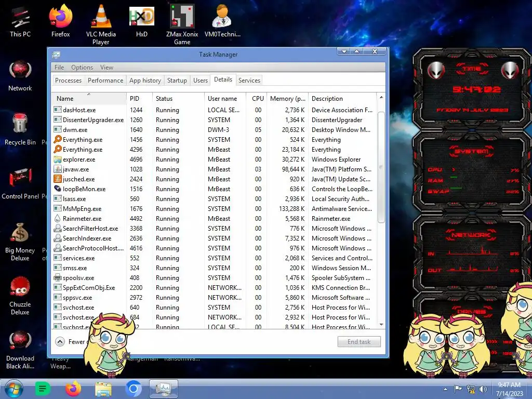Open File Explorer from the taskbar
The width and height of the screenshot is (532, 399).
(x=103, y=389)
